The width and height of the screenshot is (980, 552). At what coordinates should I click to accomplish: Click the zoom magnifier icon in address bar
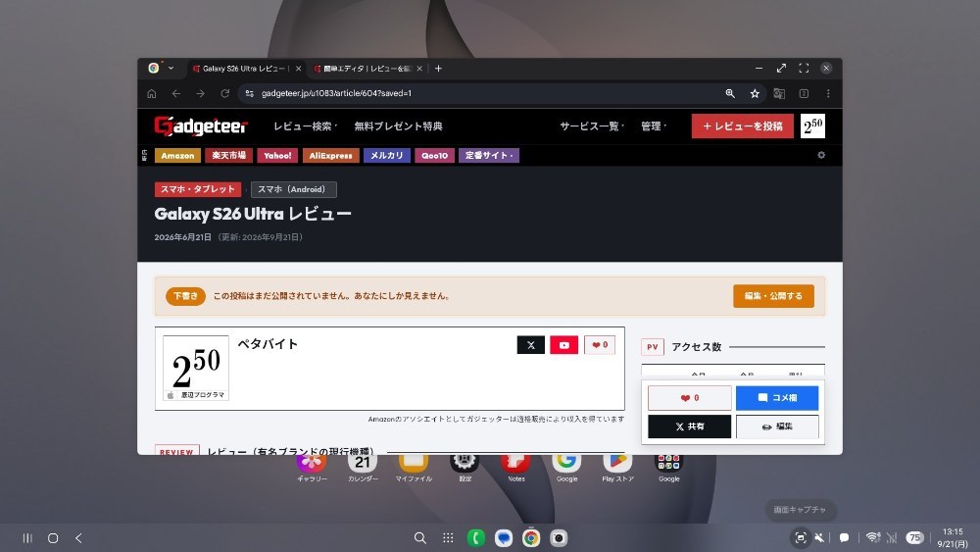pos(730,94)
